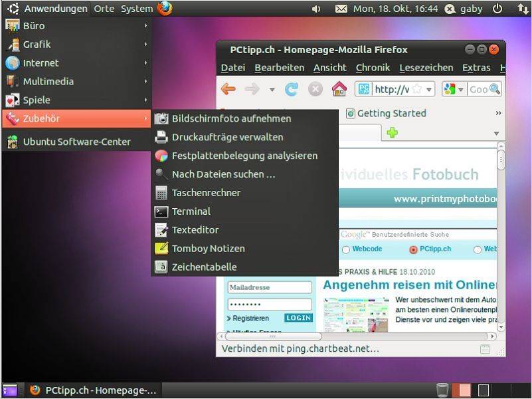Select the Webcode radio button
Image resolution: width=532 pixels, height=399 pixels.
tap(346, 249)
